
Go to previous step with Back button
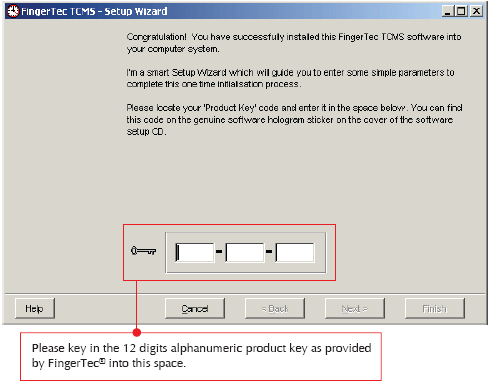(x=275, y=308)
